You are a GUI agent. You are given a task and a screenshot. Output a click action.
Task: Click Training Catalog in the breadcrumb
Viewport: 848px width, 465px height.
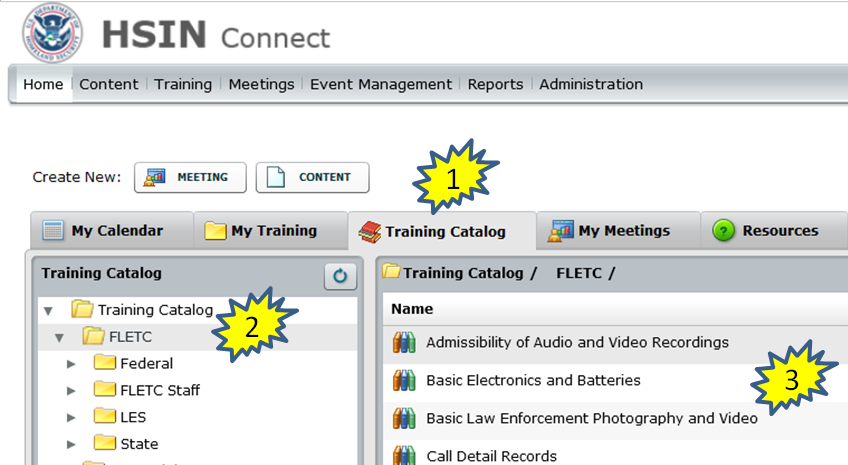[x=463, y=273]
